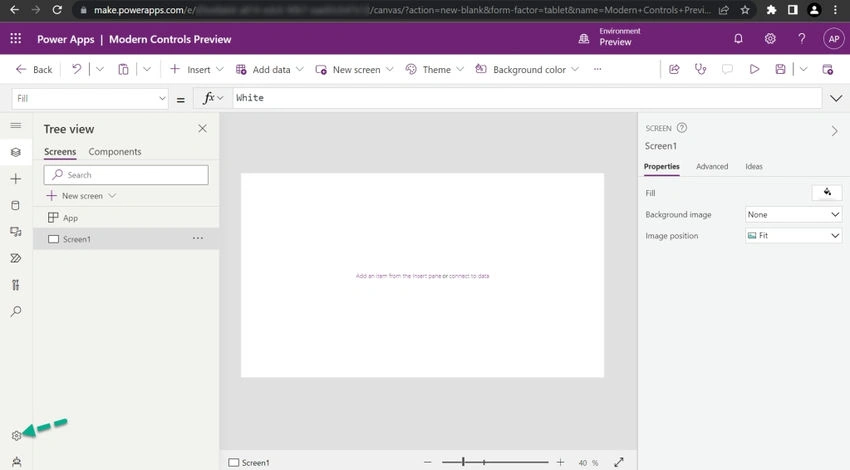Open Power Automate icon in left rail
Image resolution: width=850 pixels, height=470 pixels.
tap(16, 258)
